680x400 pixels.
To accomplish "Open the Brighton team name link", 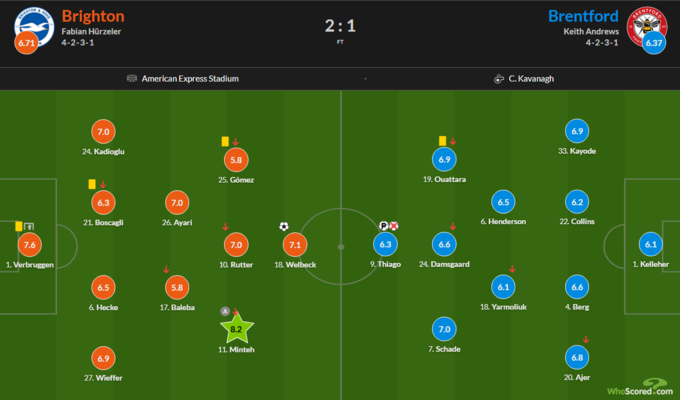I will (x=93, y=16).
